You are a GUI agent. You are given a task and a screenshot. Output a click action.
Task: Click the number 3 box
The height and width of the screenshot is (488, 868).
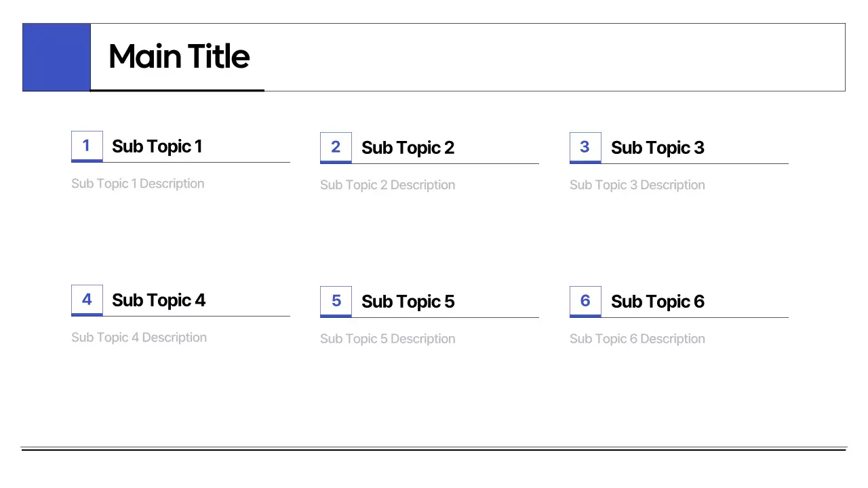coord(585,147)
